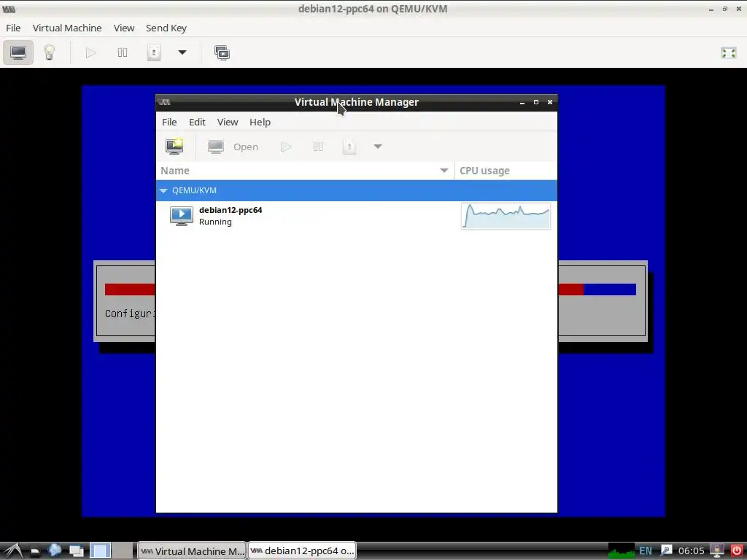Click the debian12-ppc64 CPU usage graph
This screenshot has width=747, height=560.
tap(506, 216)
